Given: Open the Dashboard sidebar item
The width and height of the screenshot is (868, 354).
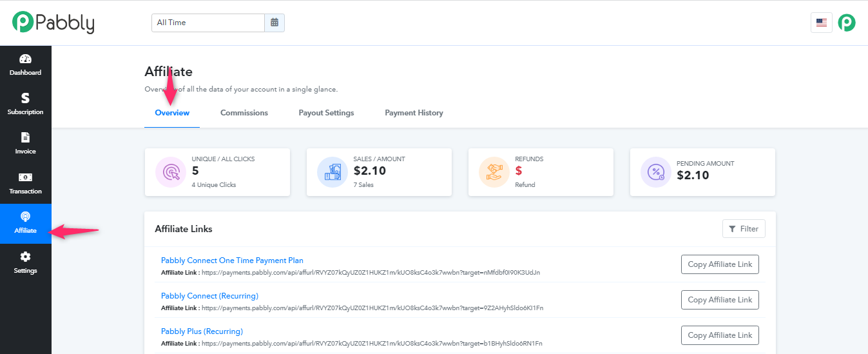Looking at the screenshot, I should [x=25, y=65].
